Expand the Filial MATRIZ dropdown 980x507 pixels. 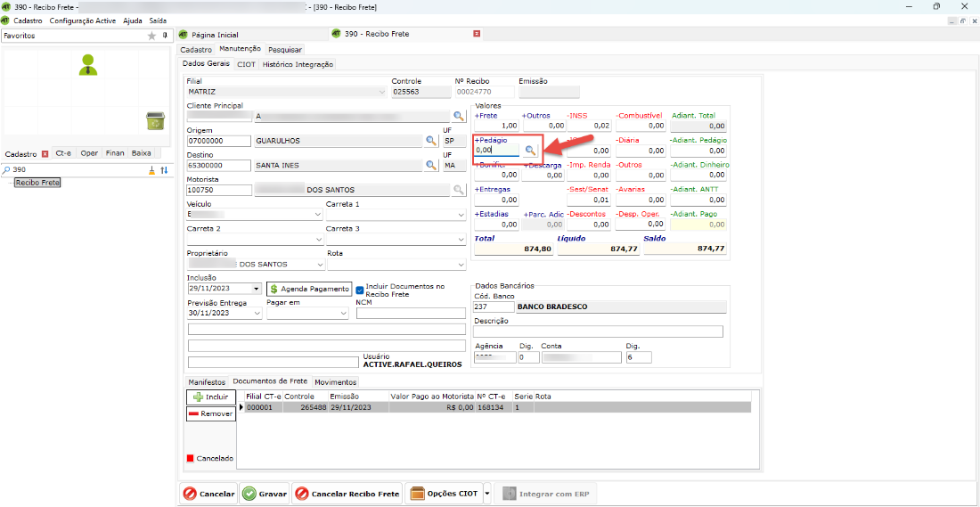[x=382, y=92]
